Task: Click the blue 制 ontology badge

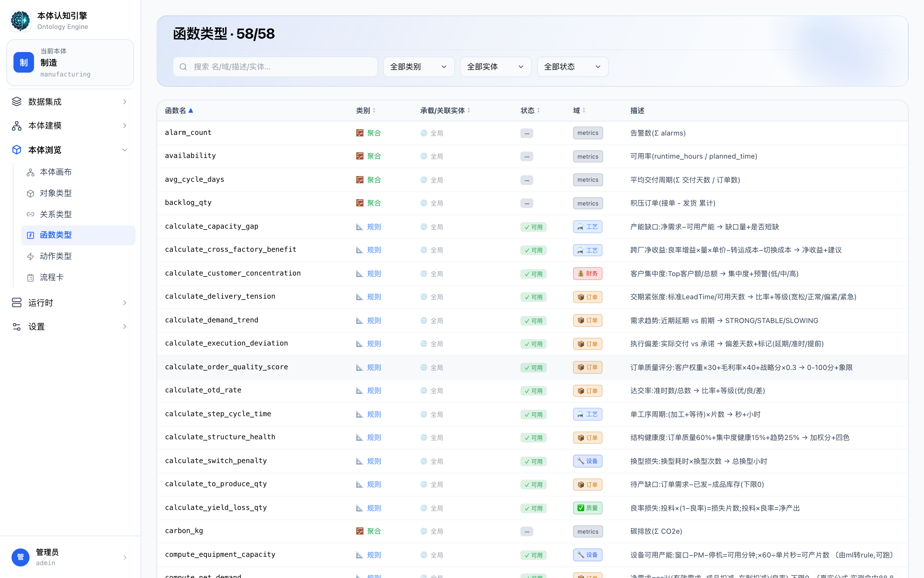Action: click(24, 62)
